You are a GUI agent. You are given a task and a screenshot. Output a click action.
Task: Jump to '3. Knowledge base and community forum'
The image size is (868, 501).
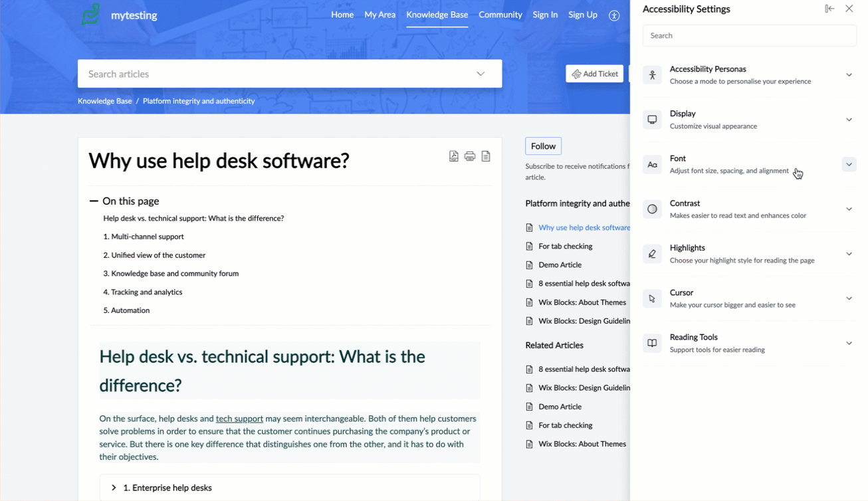[171, 274]
